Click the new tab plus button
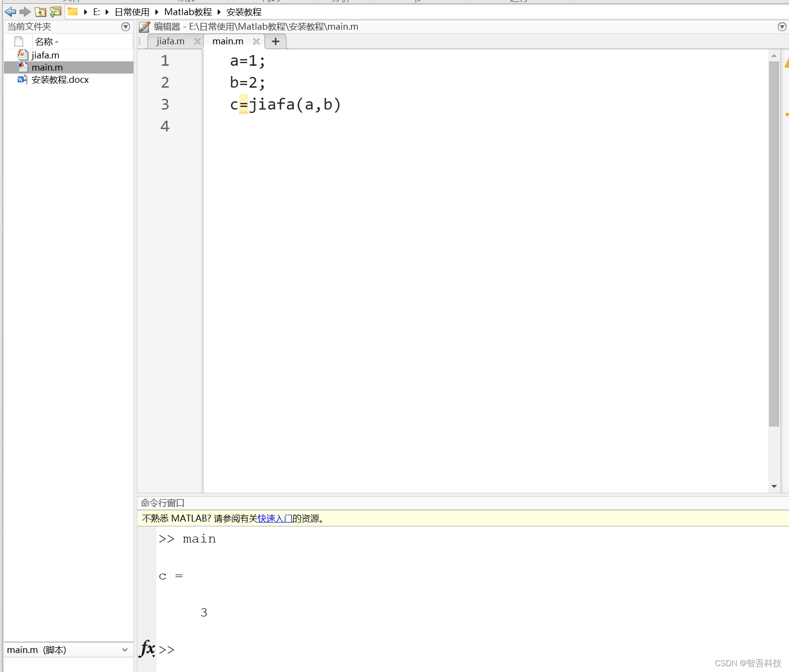The width and height of the screenshot is (789, 672). point(275,41)
